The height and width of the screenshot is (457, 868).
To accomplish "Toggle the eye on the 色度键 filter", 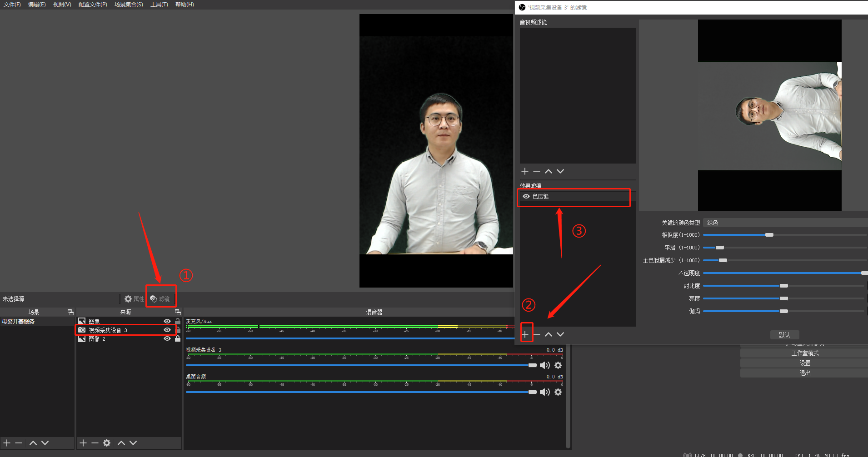I will pyautogui.click(x=526, y=196).
